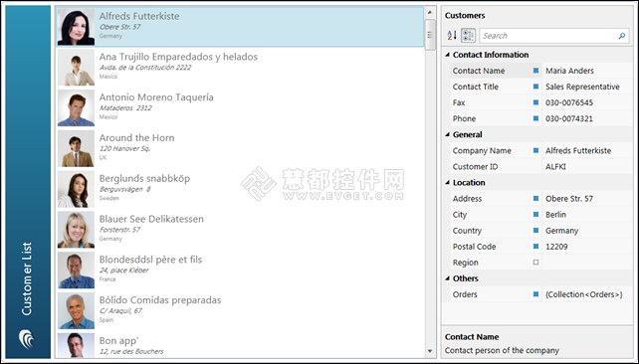Select the Postal Code property label
The width and height of the screenshot is (639, 364).
[x=474, y=247]
